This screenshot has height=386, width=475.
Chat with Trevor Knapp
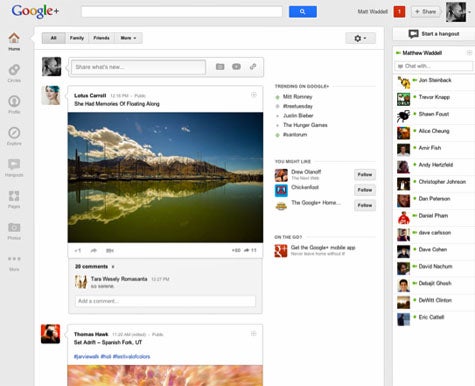point(434,97)
